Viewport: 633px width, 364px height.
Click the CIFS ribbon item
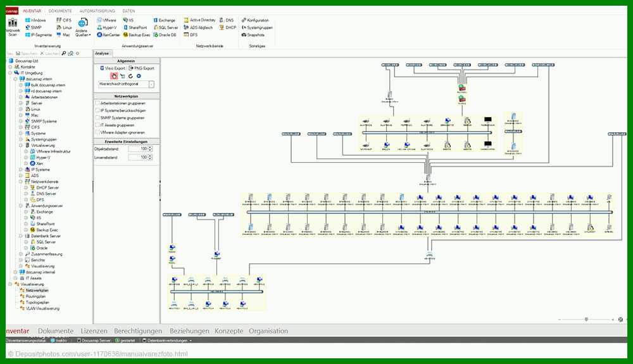coord(64,20)
